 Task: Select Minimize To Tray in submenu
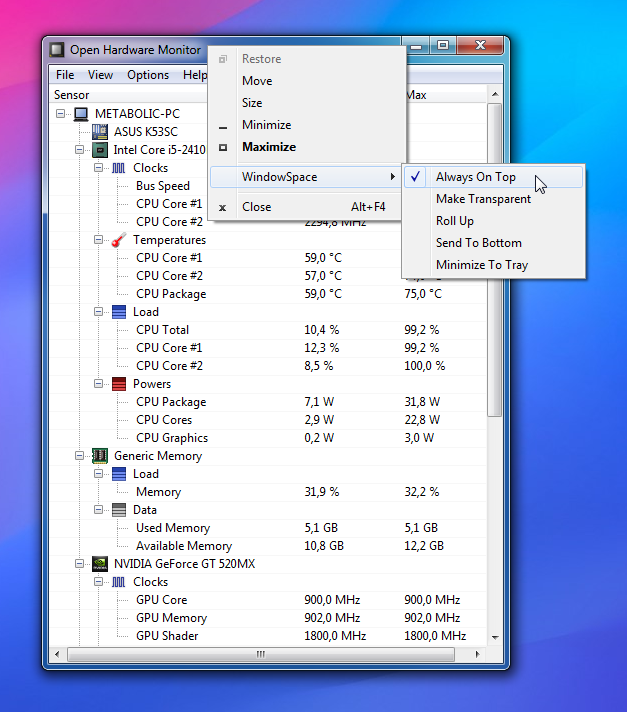click(481, 265)
